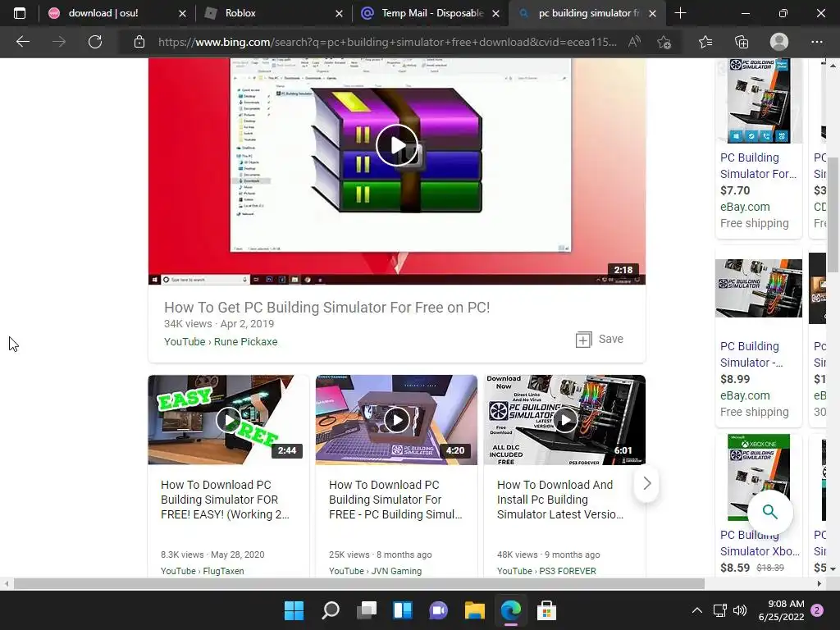Close the download | osu! tab

coord(182,13)
